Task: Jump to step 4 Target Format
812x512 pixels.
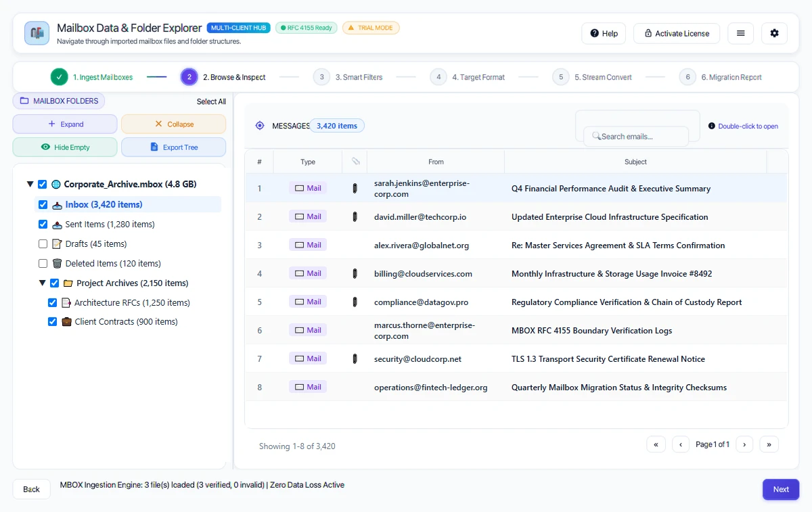Action: pyautogui.click(x=468, y=77)
